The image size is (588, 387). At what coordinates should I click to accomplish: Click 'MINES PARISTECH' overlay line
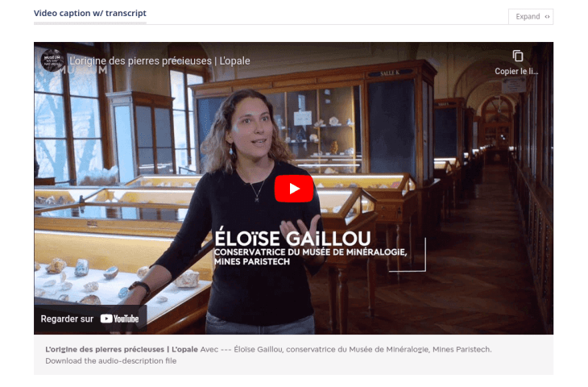252,262
